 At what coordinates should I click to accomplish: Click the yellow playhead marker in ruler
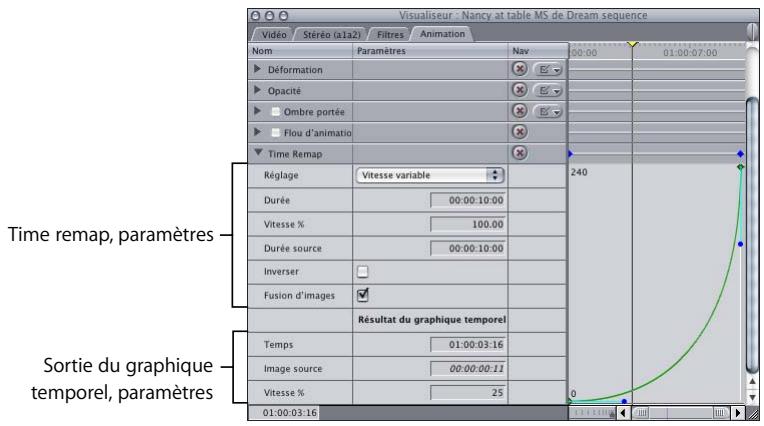click(x=632, y=44)
